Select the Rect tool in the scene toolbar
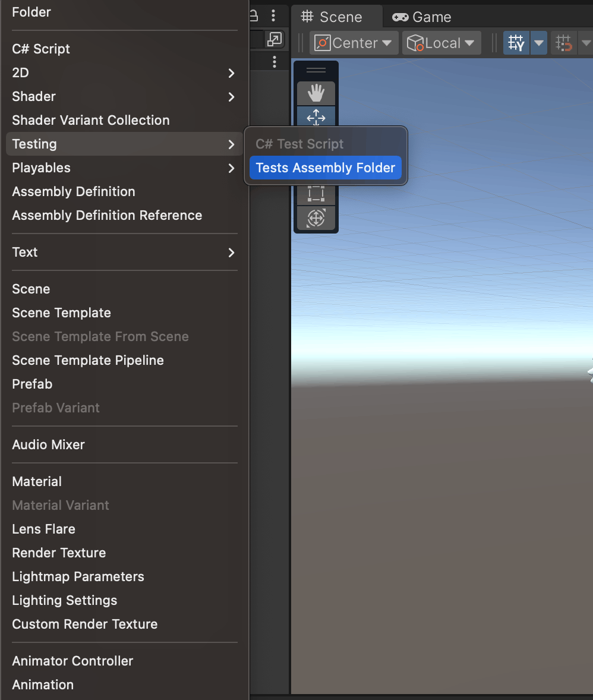 click(316, 194)
